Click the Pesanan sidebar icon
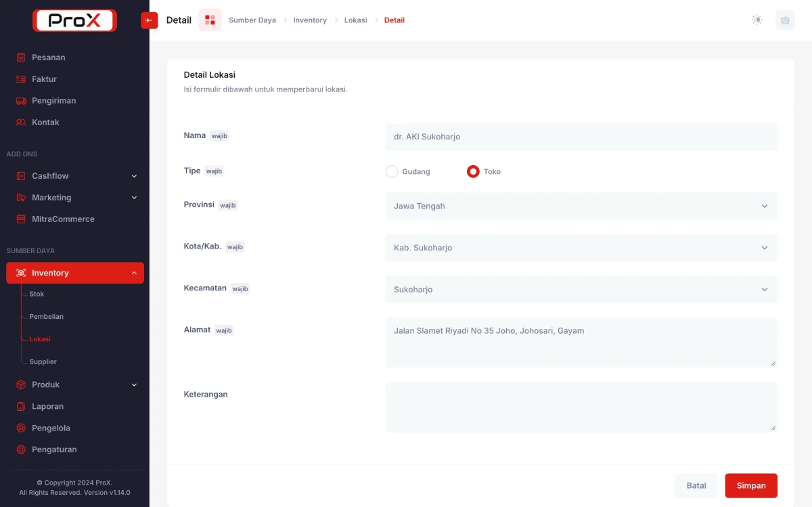This screenshot has height=507, width=812. point(21,58)
